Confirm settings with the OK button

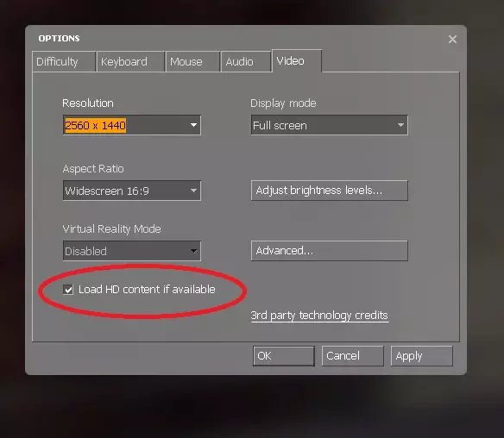click(x=283, y=356)
